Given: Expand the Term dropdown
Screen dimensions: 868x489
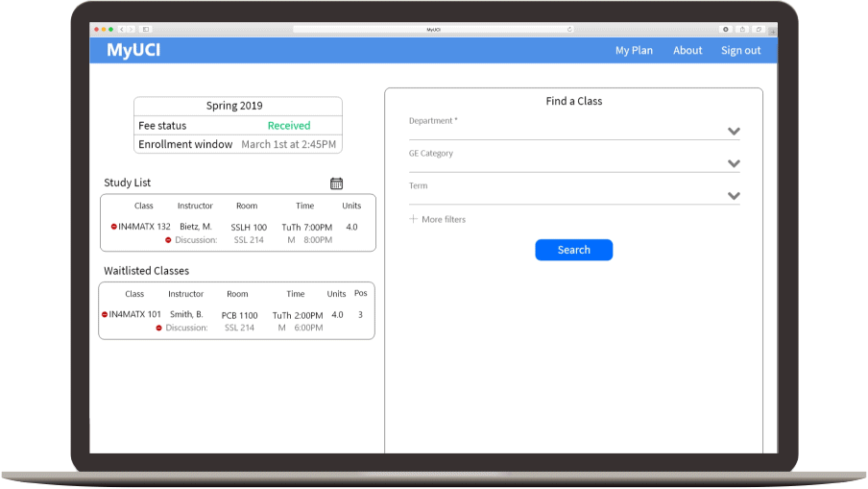Looking at the screenshot, I should [x=734, y=195].
